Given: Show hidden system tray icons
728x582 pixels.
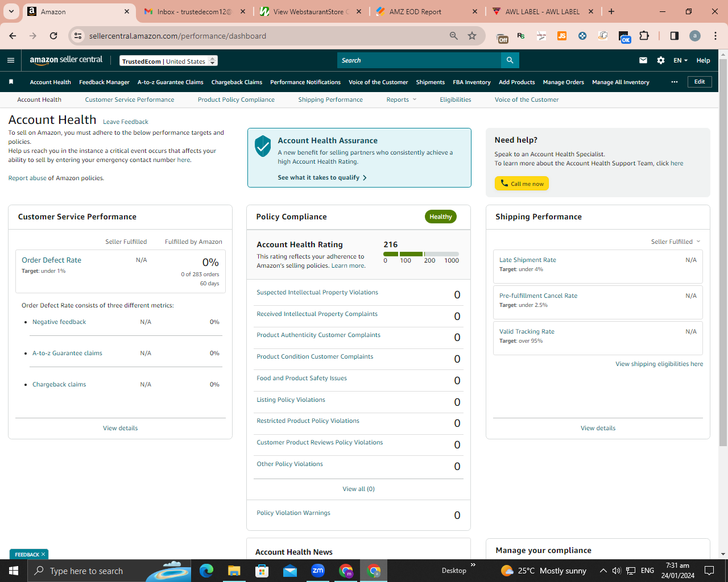Looking at the screenshot, I should click(x=603, y=571).
